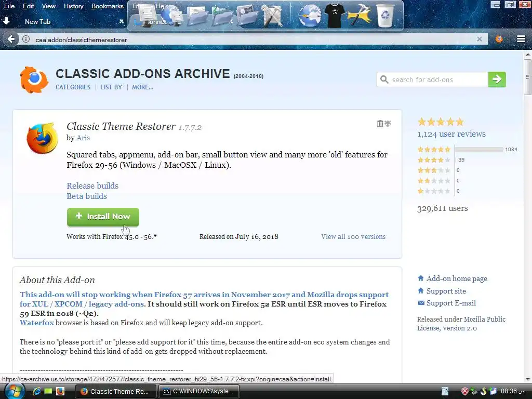
Task: Clear the address bar with the X button
Action: pyautogui.click(x=479, y=39)
